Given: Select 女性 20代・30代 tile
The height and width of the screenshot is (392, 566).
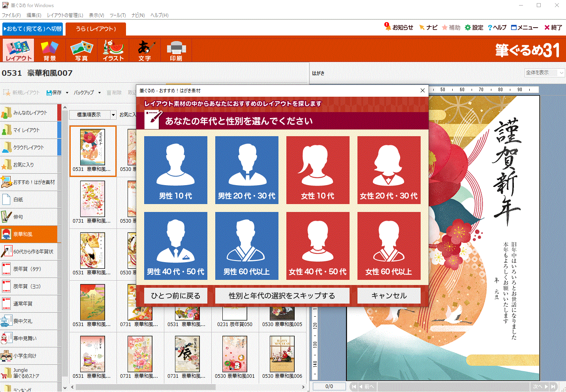Looking at the screenshot, I should (x=389, y=170).
